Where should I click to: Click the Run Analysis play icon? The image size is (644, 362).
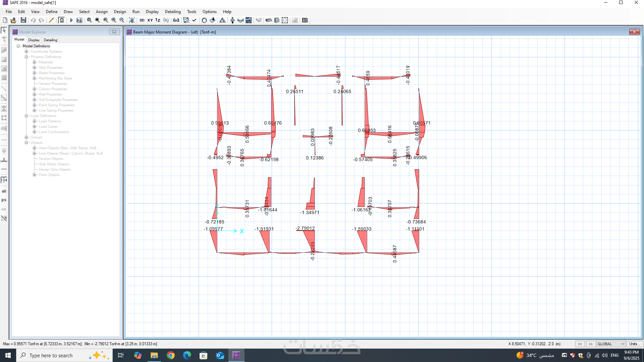[71, 20]
